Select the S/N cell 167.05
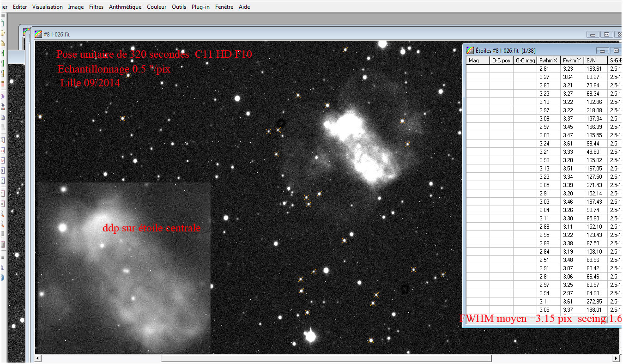The image size is (623, 364). coord(597,169)
